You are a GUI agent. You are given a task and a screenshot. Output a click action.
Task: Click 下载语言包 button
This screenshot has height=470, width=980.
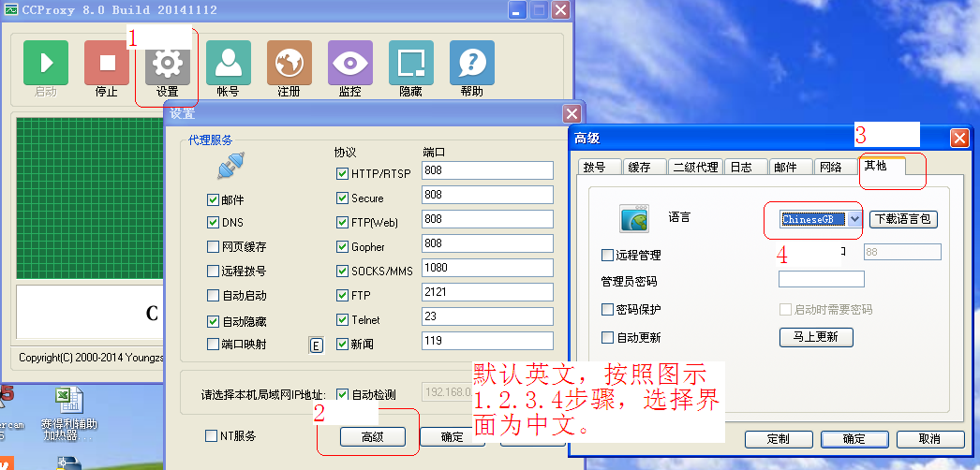point(903,219)
